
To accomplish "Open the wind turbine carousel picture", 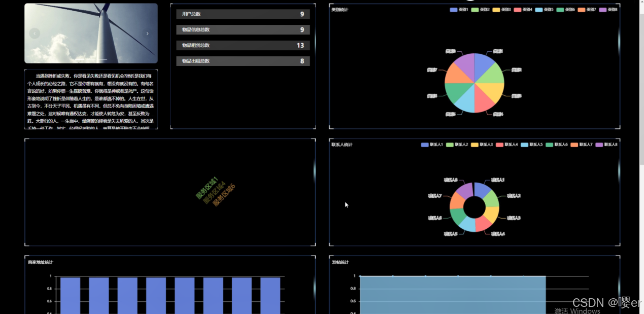I will click(x=91, y=33).
